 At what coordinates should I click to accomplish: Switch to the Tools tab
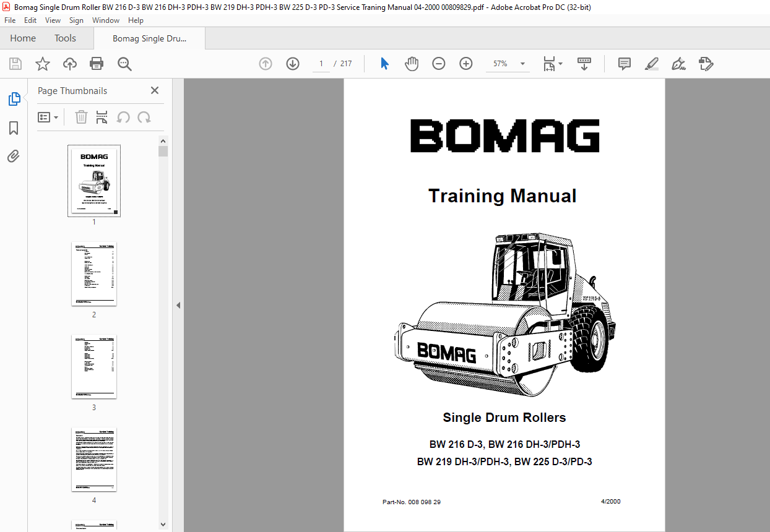pos(65,38)
